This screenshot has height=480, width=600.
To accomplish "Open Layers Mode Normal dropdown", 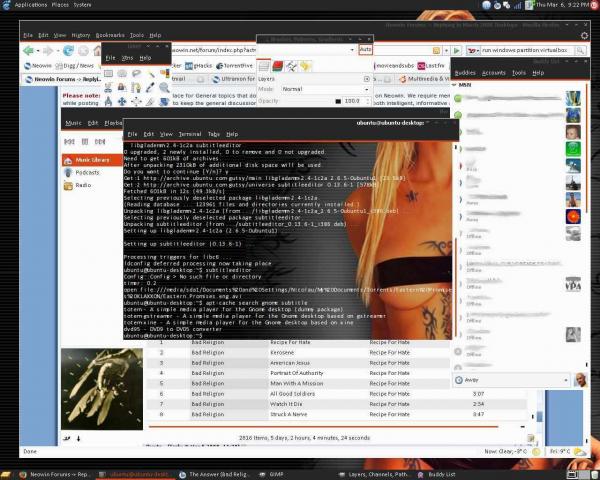I will coord(326,89).
